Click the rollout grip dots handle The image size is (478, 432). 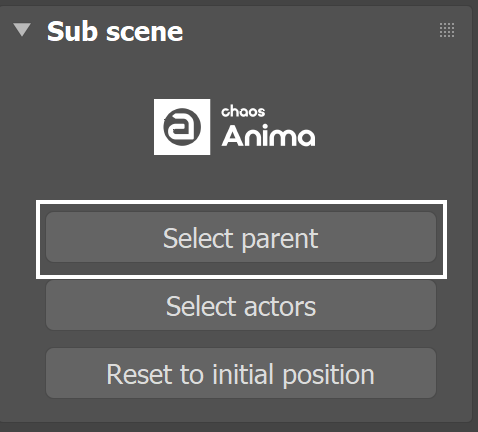click(x=447, y=30)
